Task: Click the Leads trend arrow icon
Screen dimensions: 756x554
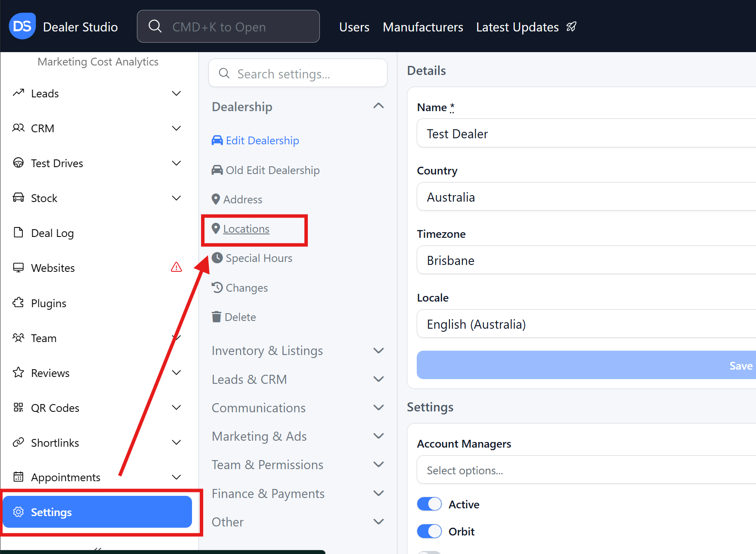Action: 19,93
